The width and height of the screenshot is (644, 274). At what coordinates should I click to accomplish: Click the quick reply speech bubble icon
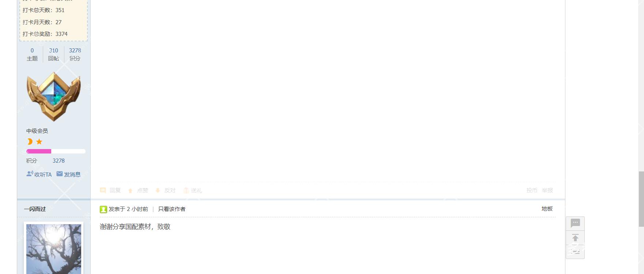pyautogui.click(x=575, y=223)
